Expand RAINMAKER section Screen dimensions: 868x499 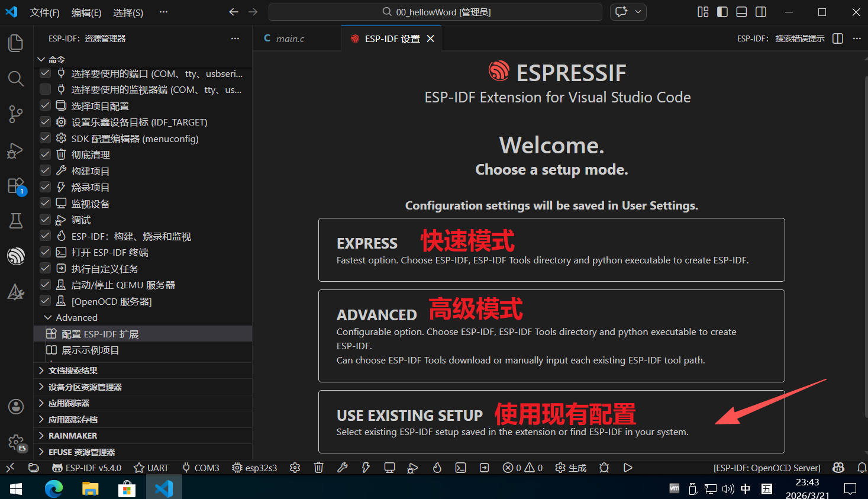143,436
